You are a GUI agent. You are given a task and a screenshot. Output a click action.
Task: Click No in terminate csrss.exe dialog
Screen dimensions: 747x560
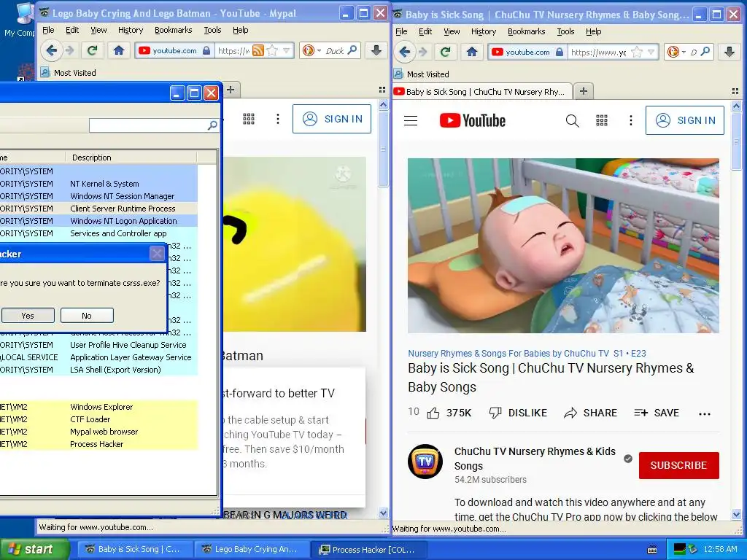[x=87, y=315]
